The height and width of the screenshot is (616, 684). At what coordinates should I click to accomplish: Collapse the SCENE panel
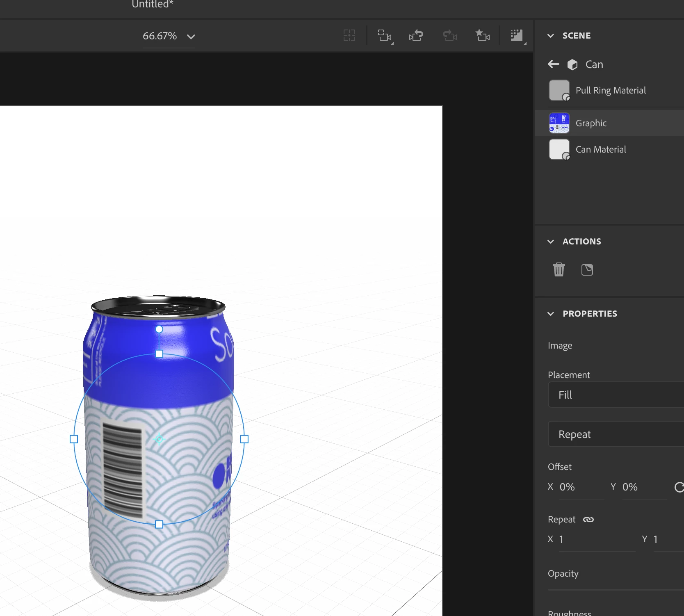coord(551,36)
